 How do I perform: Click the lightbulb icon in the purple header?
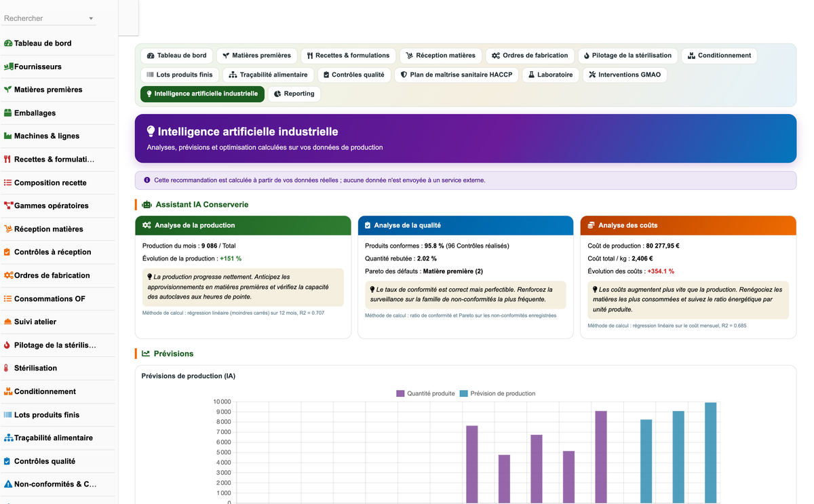coord(151,132)
